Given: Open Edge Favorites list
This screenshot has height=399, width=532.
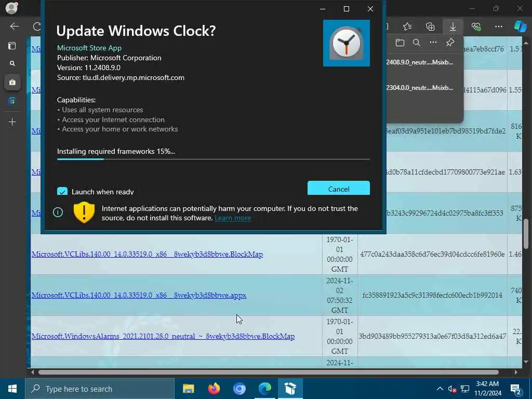Looking at the screenshot, I should (x=407, y=26).
